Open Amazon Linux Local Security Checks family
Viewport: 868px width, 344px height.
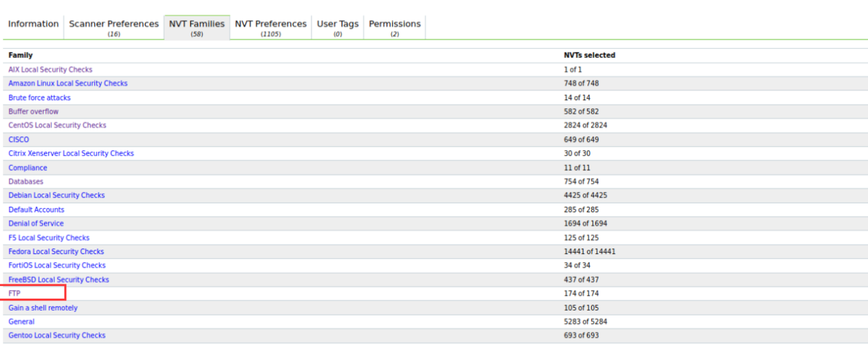(x=68, y=83)
